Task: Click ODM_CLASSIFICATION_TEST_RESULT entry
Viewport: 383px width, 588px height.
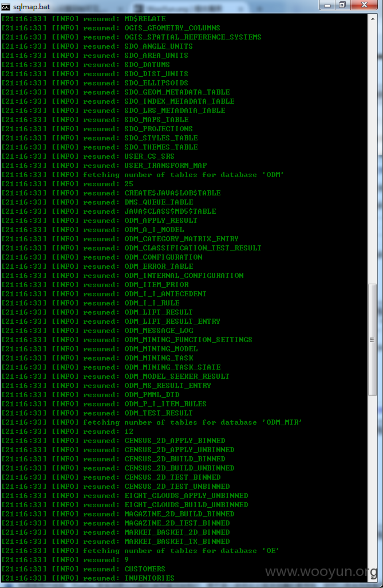Action: [x=192, y=248]
